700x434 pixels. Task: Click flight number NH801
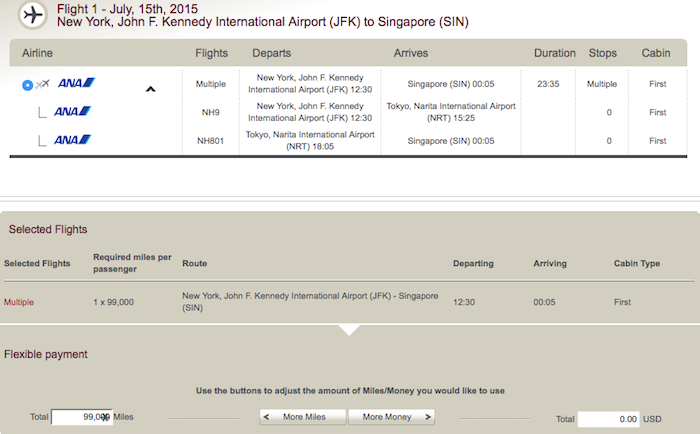pyautogui.click(x=211, y=141)
